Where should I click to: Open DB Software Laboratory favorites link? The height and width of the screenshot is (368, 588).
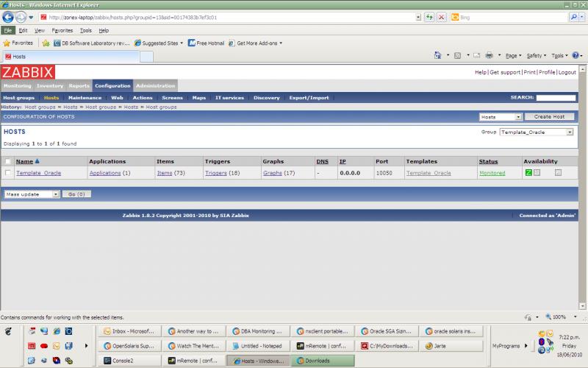tap(91, 43)
